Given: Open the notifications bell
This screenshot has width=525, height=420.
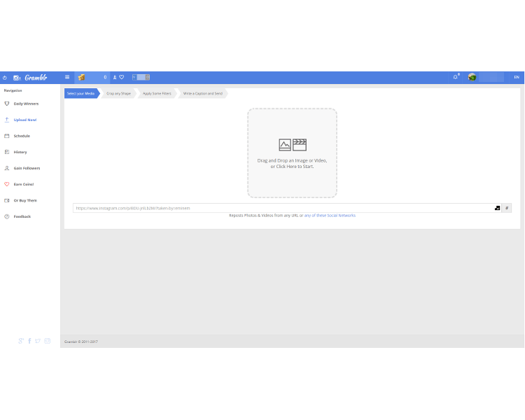Looking at the screenshot, I should pos(456,78).
